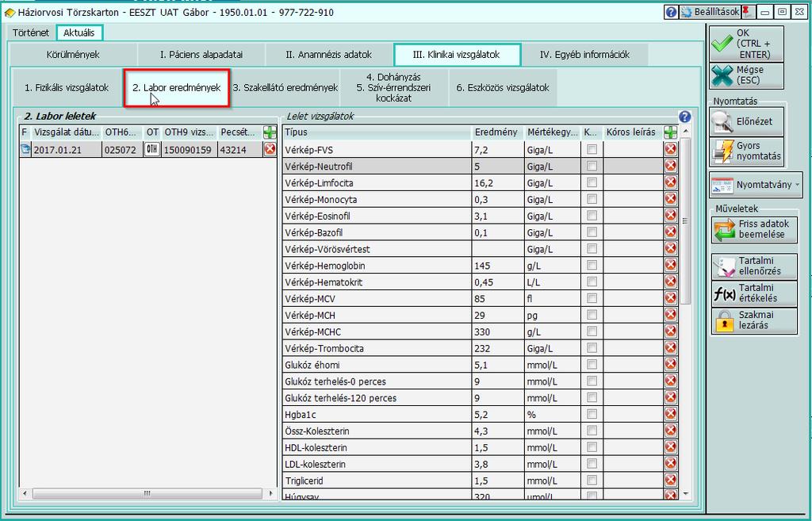Delete the Vérkép-Eosinofil row
This screenshot has width=812, height=521.
pyautogui.click(x=671, y=216)
